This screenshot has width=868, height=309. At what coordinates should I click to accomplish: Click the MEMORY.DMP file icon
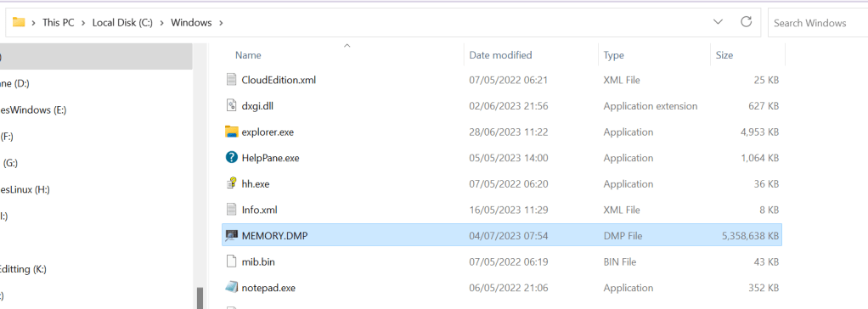point(231,236)
